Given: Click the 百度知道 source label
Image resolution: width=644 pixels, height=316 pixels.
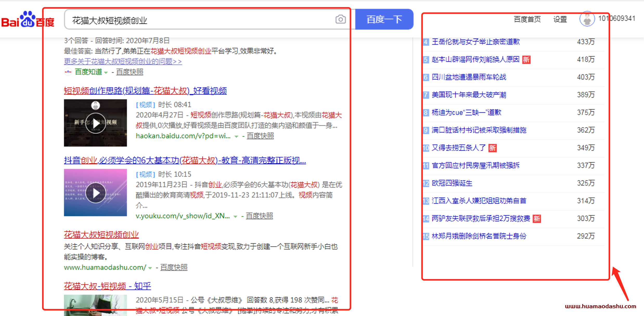Looking at the screenshot, I should (x=88, y=72).
